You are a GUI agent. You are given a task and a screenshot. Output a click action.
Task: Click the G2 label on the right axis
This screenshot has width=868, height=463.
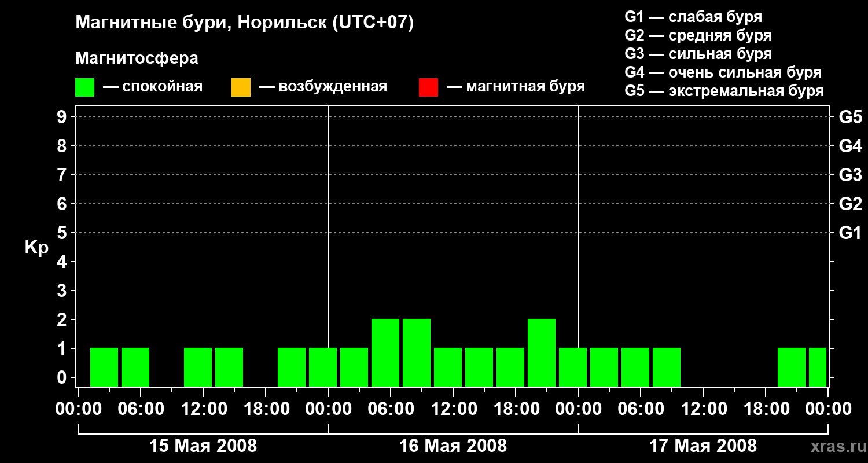tap(850, 204)
